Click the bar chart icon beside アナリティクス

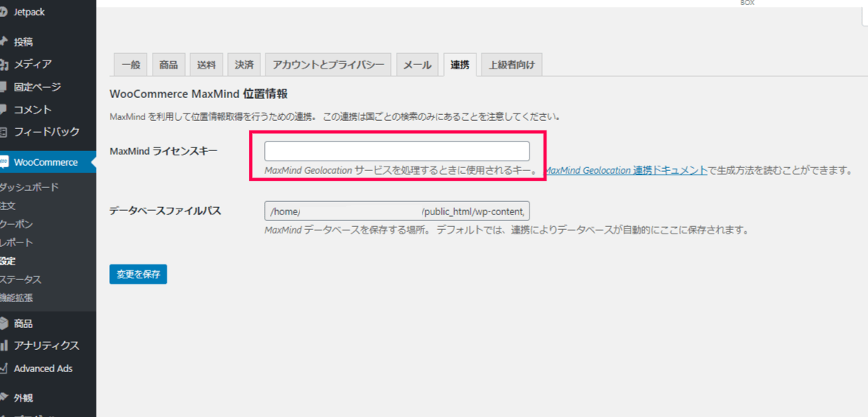pyautogui.click(x=4, y=346)
